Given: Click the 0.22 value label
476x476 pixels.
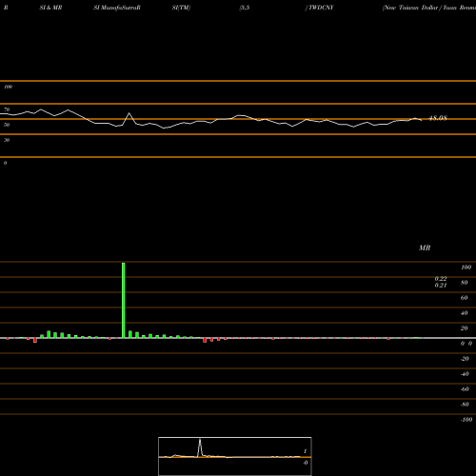Looking at the screenshot, I should 441,279.
